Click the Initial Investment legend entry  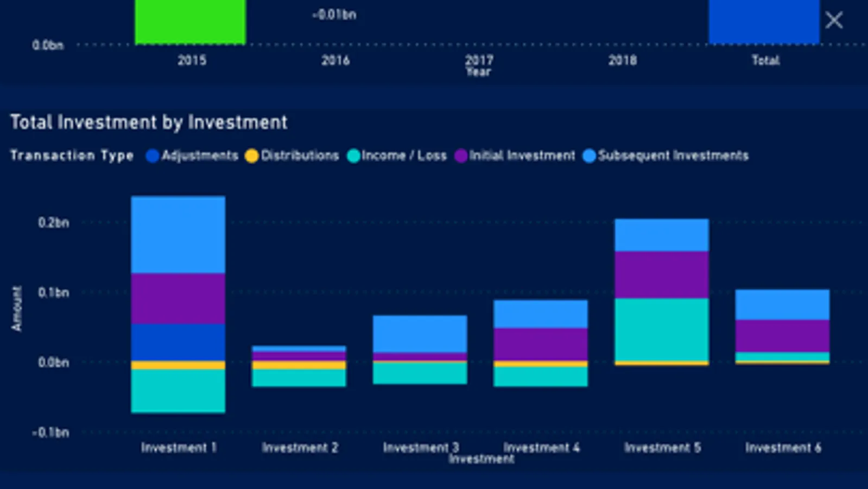515,156
